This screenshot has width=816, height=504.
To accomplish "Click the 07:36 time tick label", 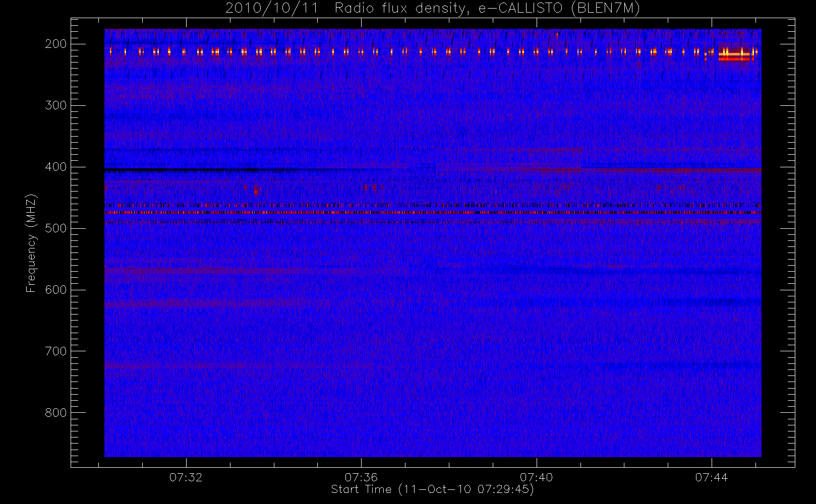I will point(361,477).
